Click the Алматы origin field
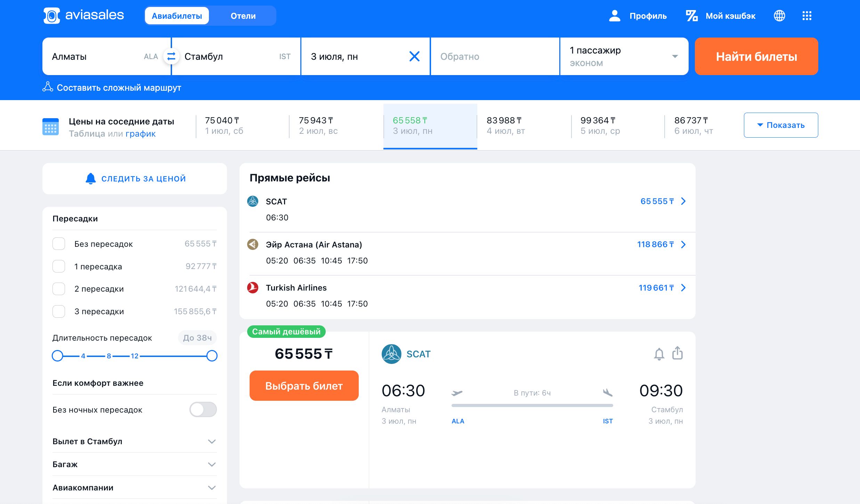860x504 pixels. 106,56
